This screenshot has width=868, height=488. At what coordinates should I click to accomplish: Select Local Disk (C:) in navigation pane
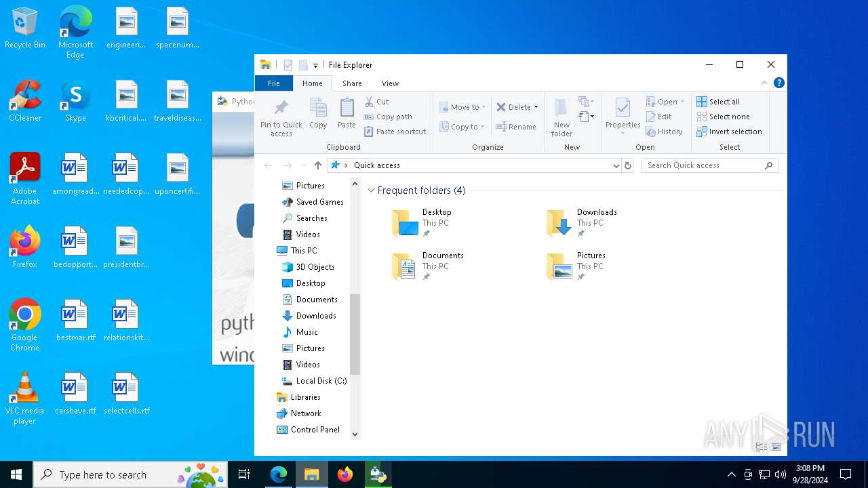(x=315, y=381)
